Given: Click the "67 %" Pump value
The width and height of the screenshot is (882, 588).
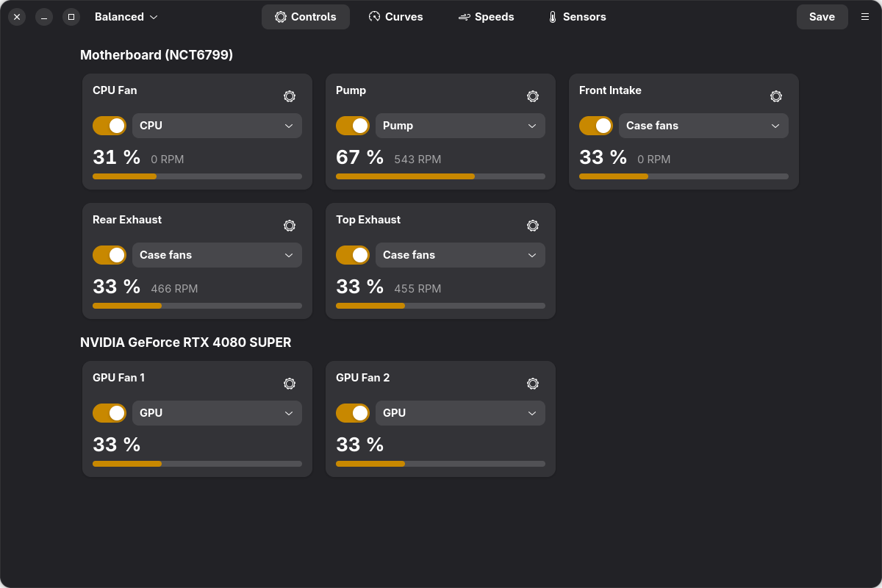Looking at the screenshot, I should click(359, 157).
